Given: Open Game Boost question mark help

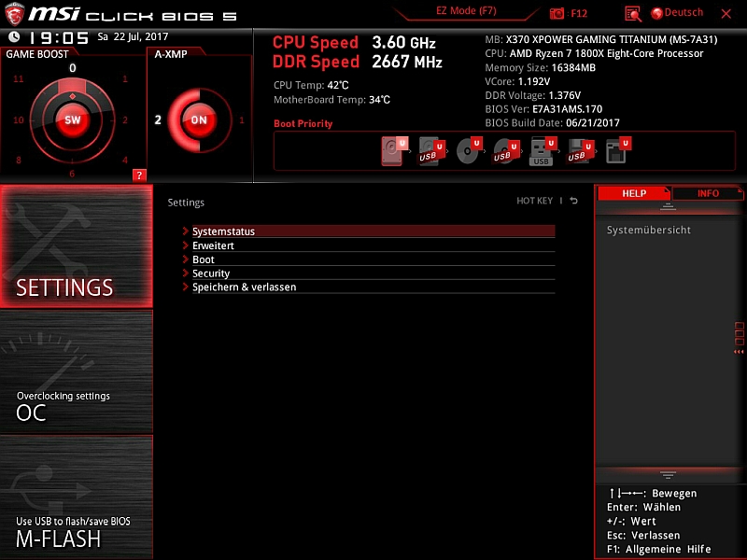Looking at the screenshot, I should [139, 175].
